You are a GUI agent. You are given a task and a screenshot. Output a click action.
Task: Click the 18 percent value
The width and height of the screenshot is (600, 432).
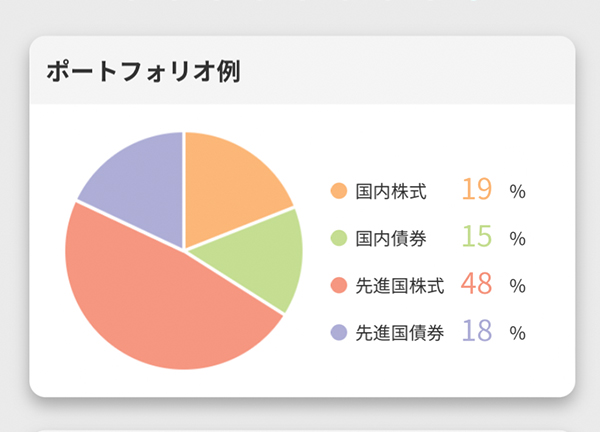[x=476, y=331]
